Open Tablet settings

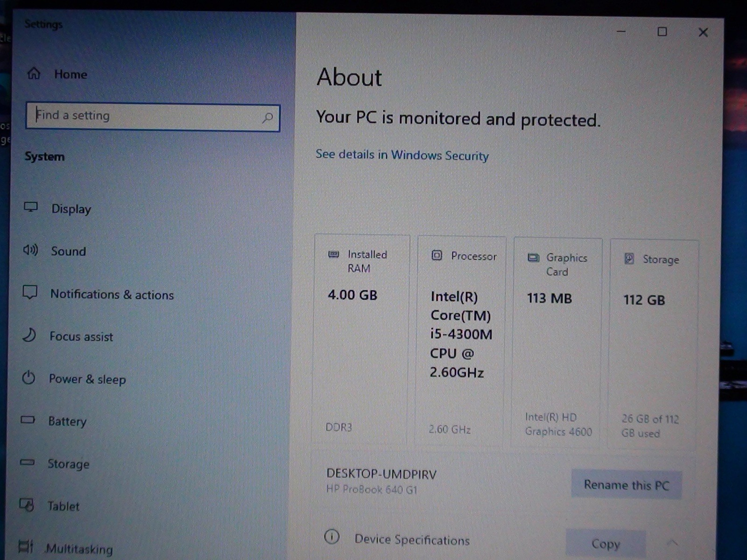tap(63, 506)
